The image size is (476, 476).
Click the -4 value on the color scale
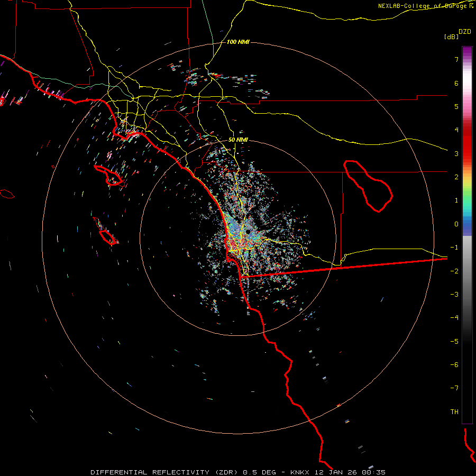pyautogui.click(x=454, y=317)
